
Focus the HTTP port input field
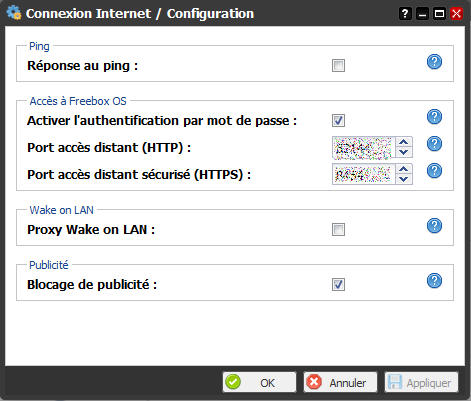(x=364, y=147)
